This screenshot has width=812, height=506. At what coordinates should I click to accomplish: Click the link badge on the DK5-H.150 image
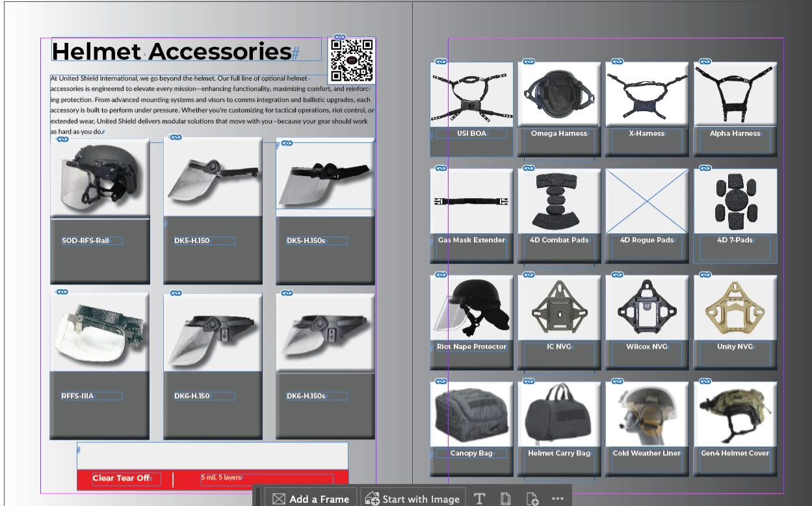coord(176,137)
